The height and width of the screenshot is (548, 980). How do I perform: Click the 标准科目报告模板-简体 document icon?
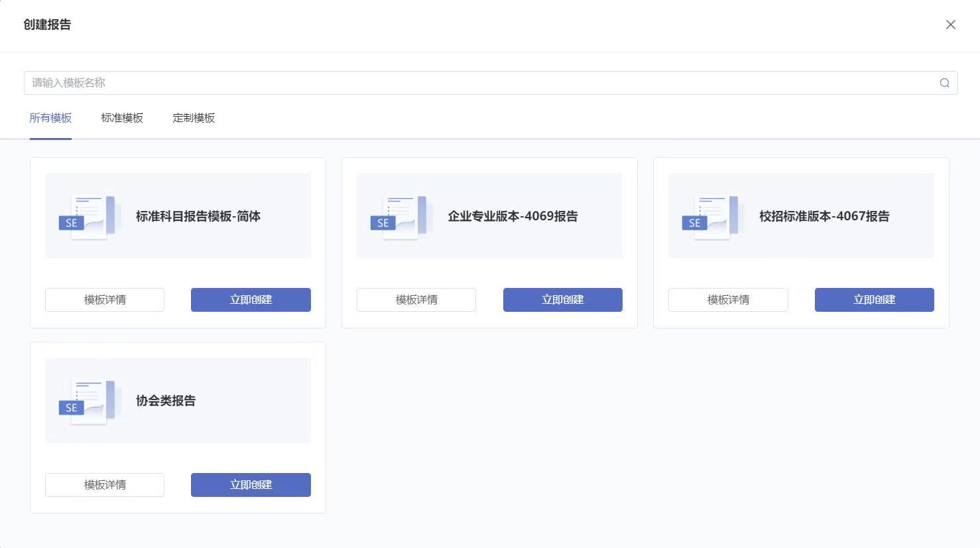click(x=87, y=216)
